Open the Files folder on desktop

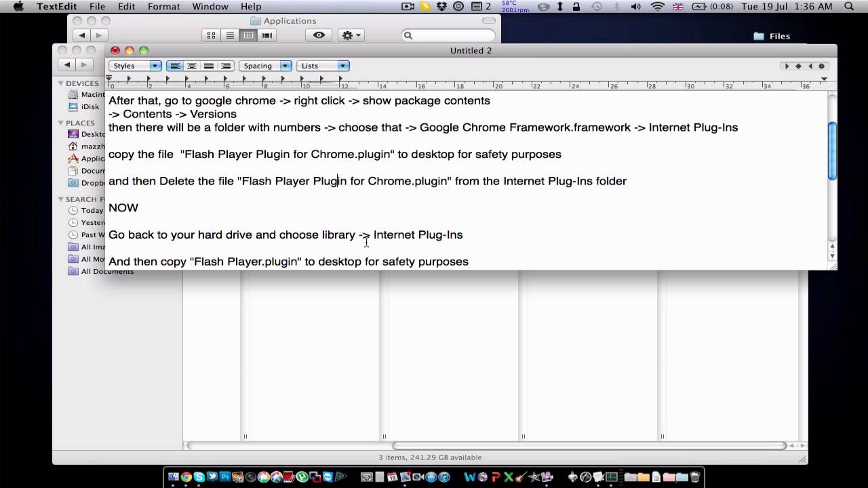[x=772, y=36]
